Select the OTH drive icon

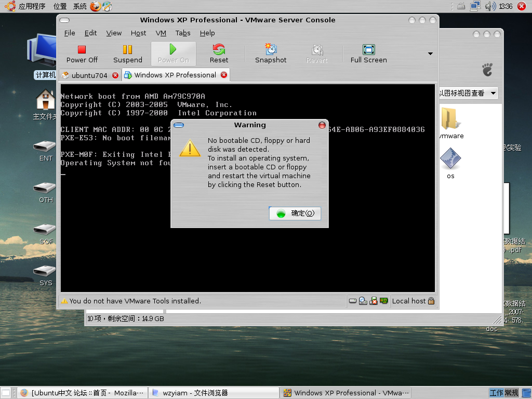[x=45, y=193]
